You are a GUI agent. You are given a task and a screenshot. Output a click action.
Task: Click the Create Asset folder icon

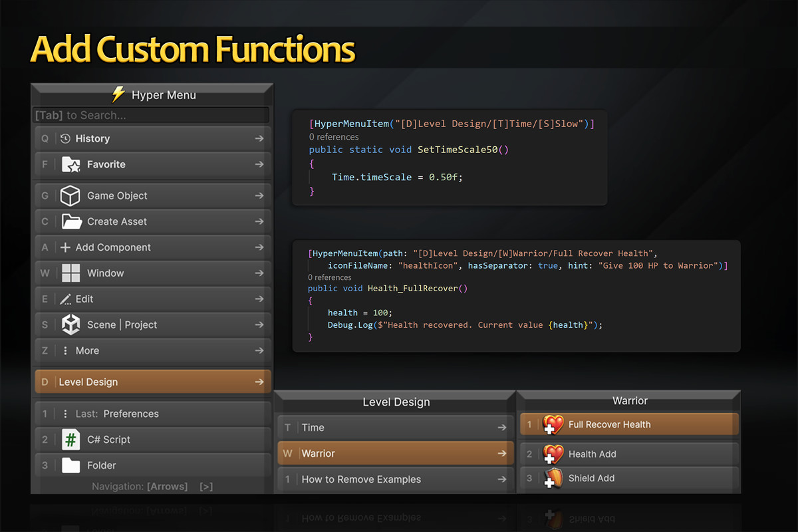click(70, 221)
